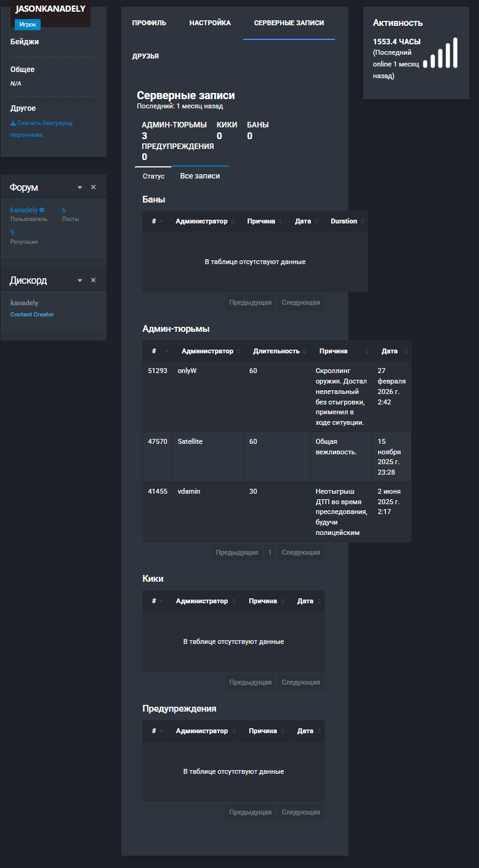This screenshot has width=479, height=868.
Task: Select the Все записи sub-tab
Action: point(200,176)
